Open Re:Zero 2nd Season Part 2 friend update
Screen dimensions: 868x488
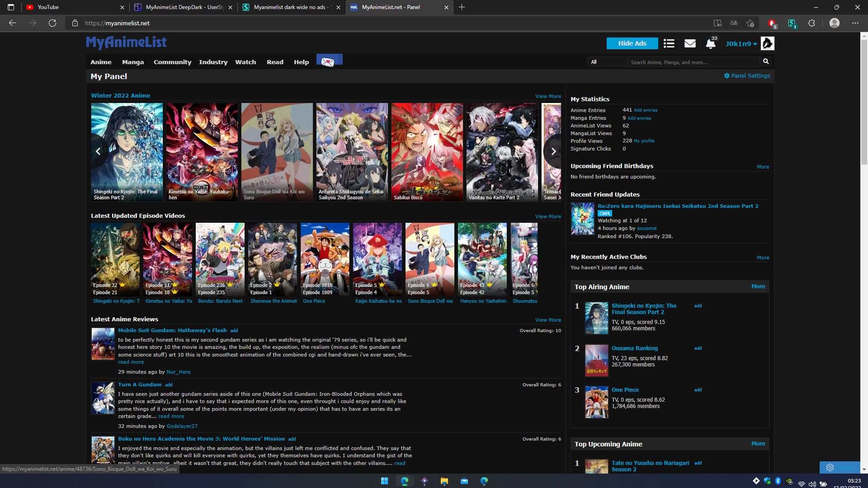tap(678, 206)
